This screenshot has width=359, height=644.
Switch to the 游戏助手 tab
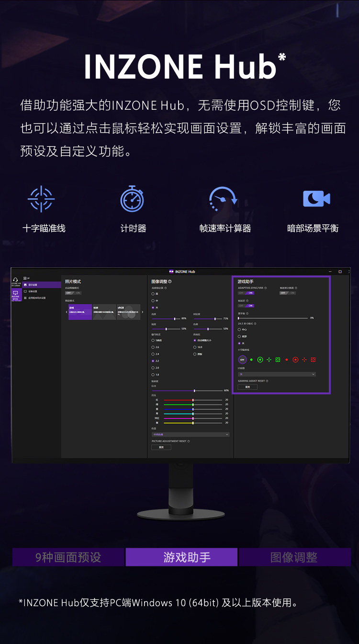click(x=181, y=557)
